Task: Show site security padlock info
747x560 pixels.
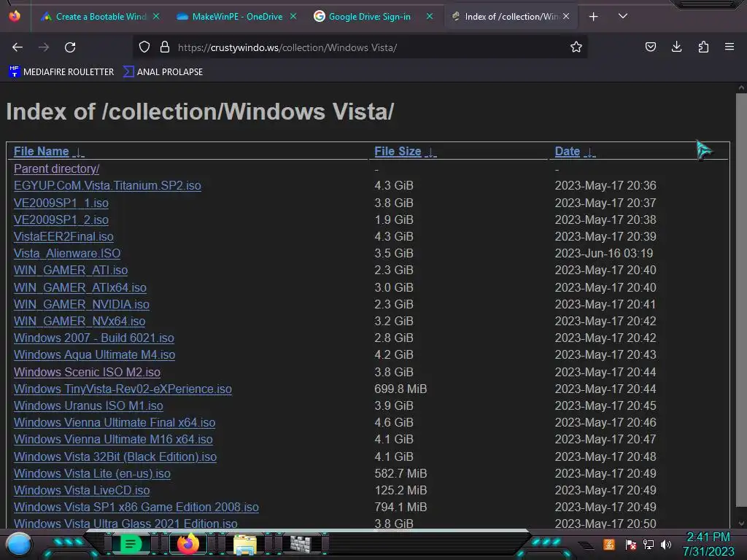Action: point(165,47)
